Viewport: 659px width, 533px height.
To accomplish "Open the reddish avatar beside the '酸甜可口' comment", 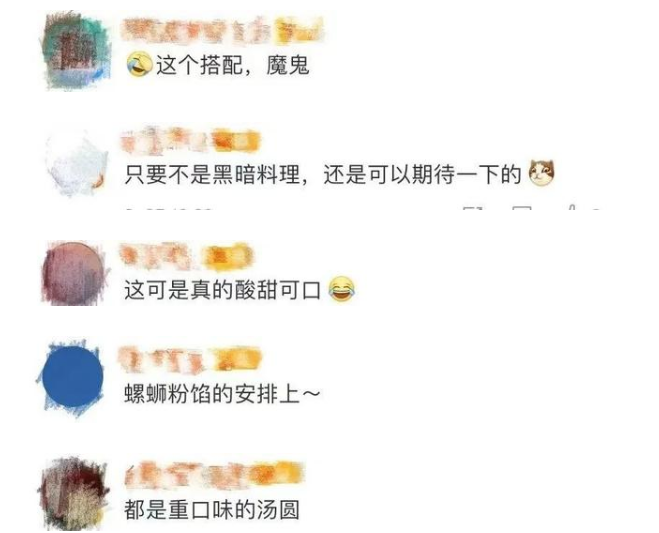I will click(x=74, y=273).
